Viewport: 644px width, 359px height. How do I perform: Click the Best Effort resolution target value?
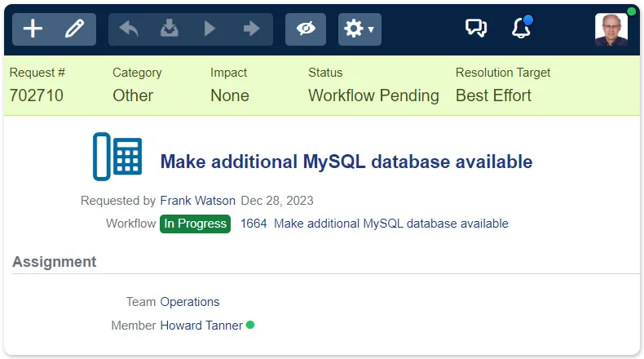tap(493, 95)
